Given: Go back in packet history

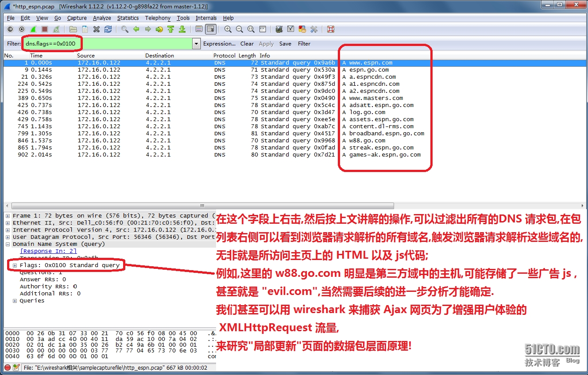Looking at the screenshot, I should click(136, 29).
